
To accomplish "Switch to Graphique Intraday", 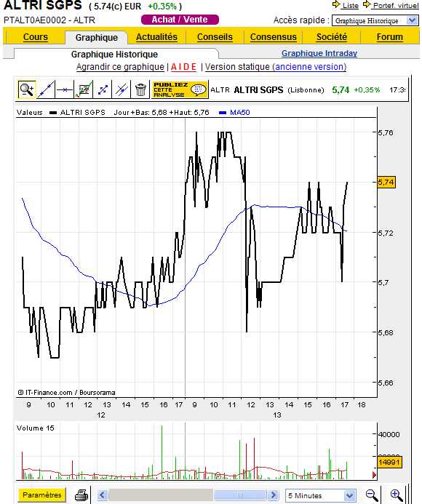I will tap(319, 53).
